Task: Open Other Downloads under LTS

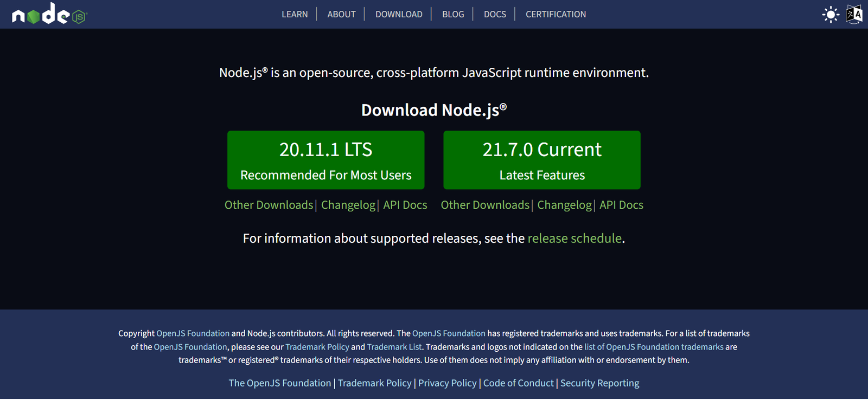Action: 269,205
